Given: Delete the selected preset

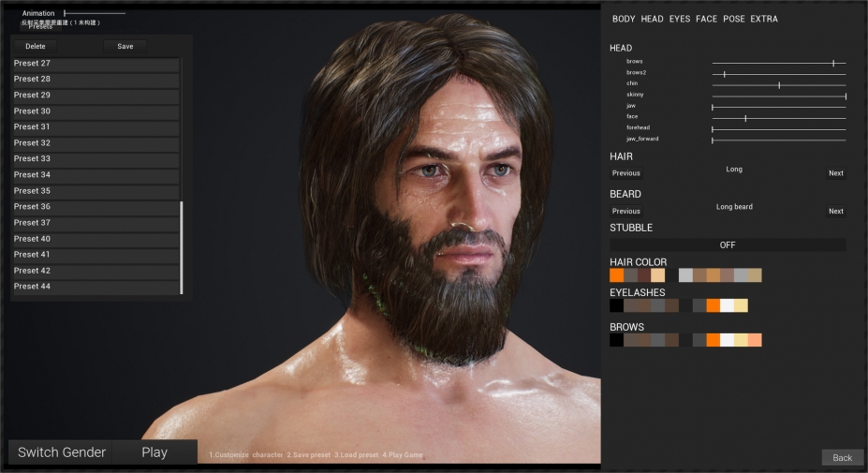Looking at the screenshot, I should [35, 46].
